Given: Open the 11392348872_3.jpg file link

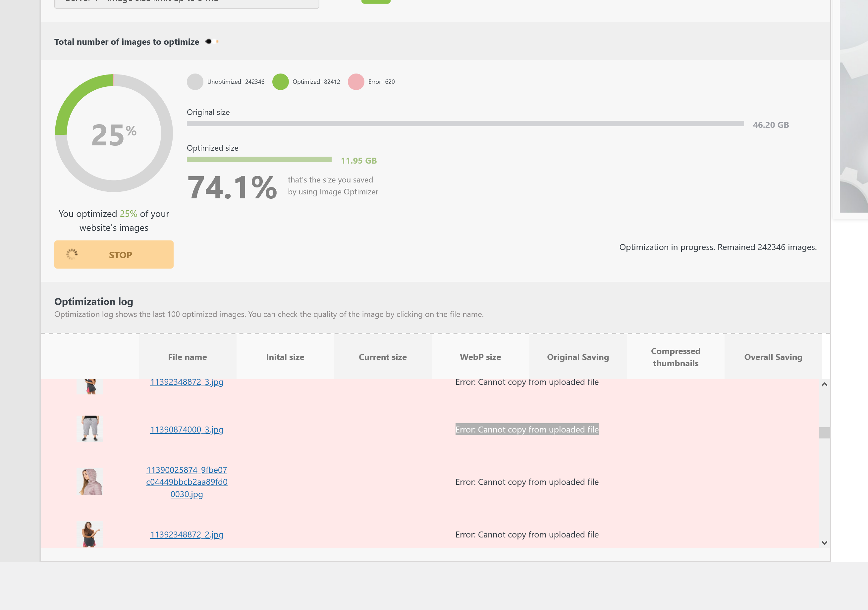Looking at the screenshot, I should 187,382.
